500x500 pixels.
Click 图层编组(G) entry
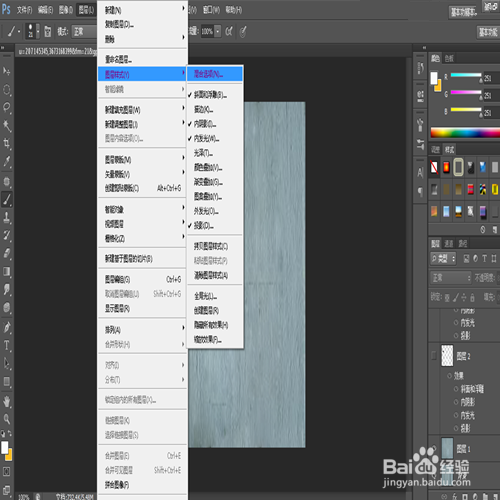tap(143, 279)
